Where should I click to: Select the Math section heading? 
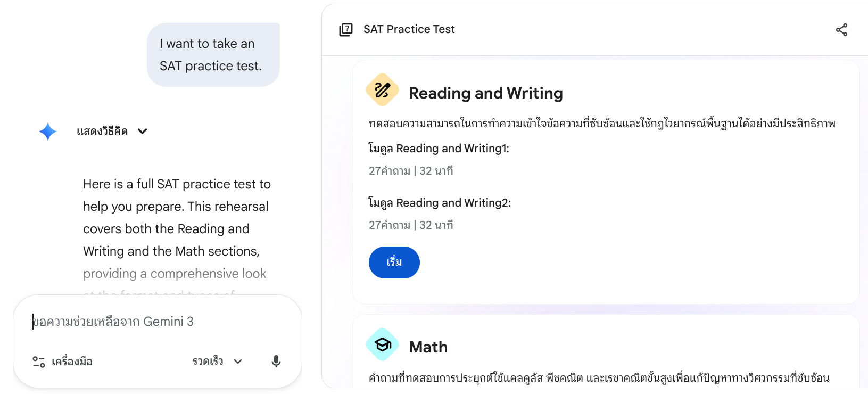pyautogui.click(x=428, y=347)
